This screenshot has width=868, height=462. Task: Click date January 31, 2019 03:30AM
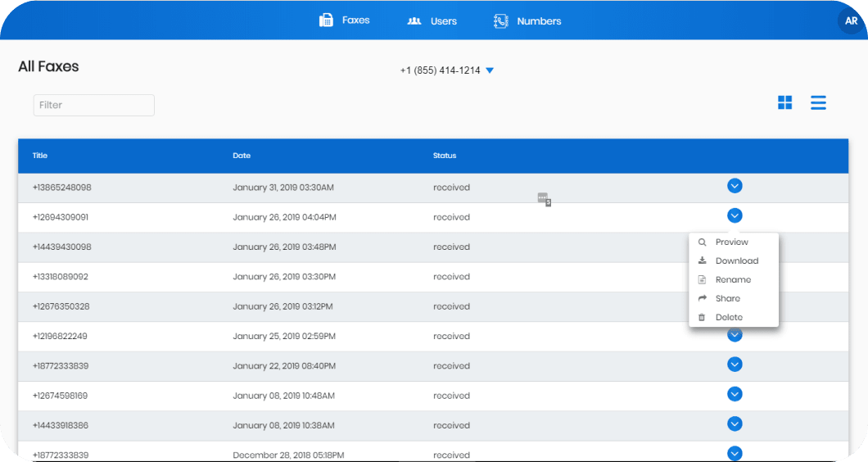[x=283, y=188]
